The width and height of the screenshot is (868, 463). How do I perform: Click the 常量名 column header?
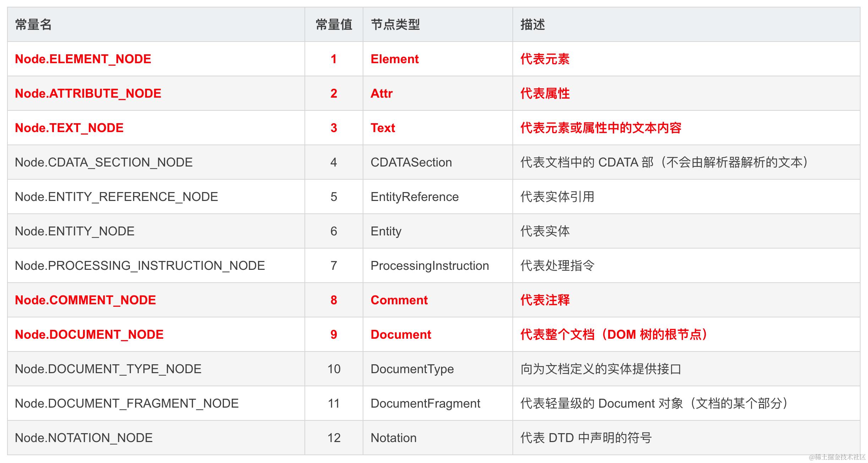pos(34,24)
